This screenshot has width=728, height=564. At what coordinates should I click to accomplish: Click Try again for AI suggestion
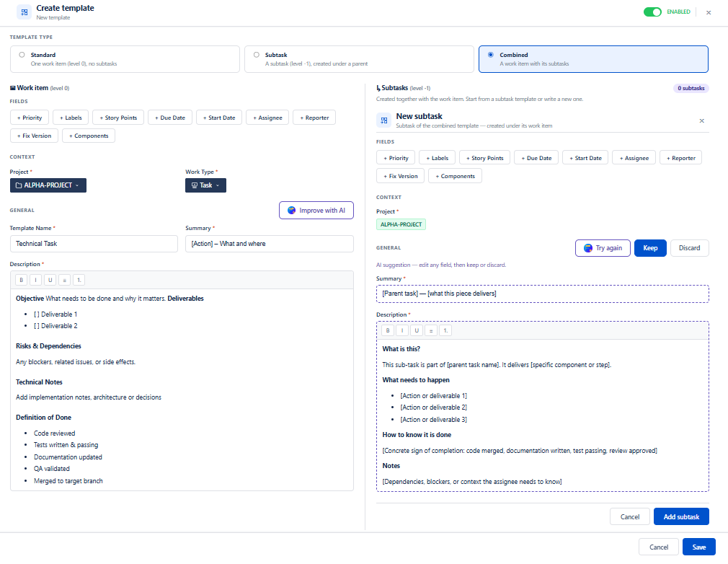pos(603,248)
